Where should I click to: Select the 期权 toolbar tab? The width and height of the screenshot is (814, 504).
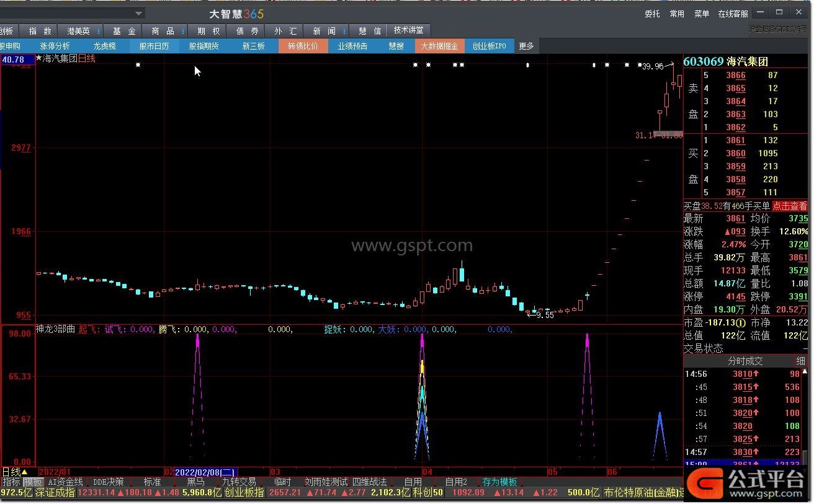coord(208,31)
